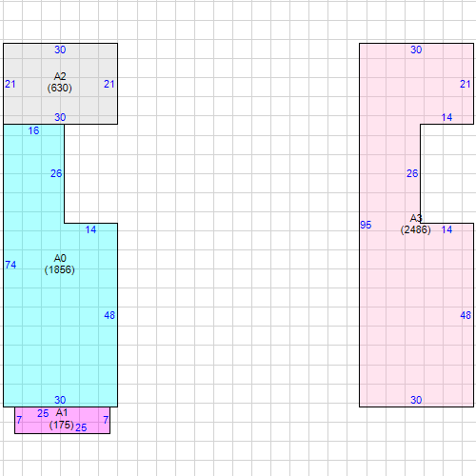Click the "A0 (1856)" area label
Screen dimensions: 476x476
pos(60,264)
